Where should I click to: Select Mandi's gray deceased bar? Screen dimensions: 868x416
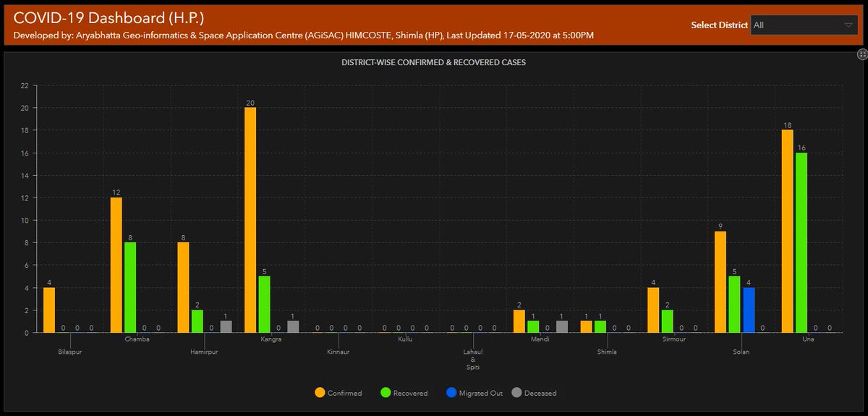[562, 327]
